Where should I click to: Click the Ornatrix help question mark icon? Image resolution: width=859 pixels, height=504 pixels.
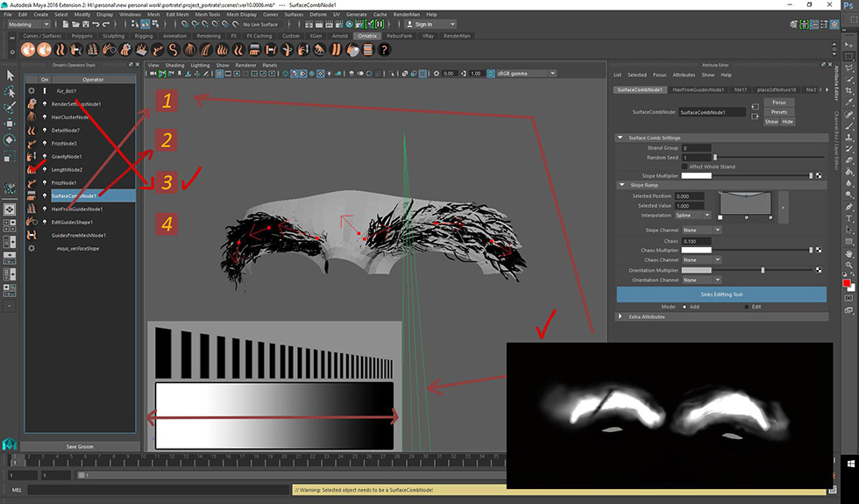pos(384,50)
